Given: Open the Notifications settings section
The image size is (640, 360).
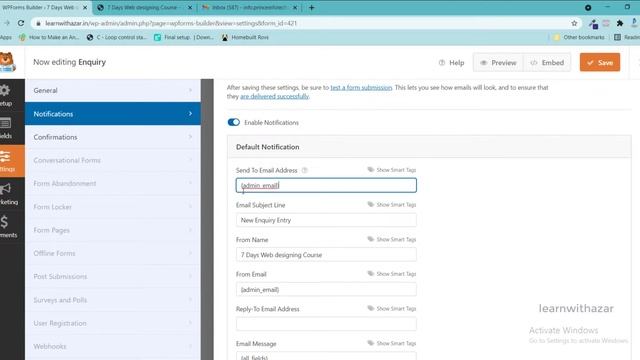Looking at the screenshot, I should click(113, 114).
